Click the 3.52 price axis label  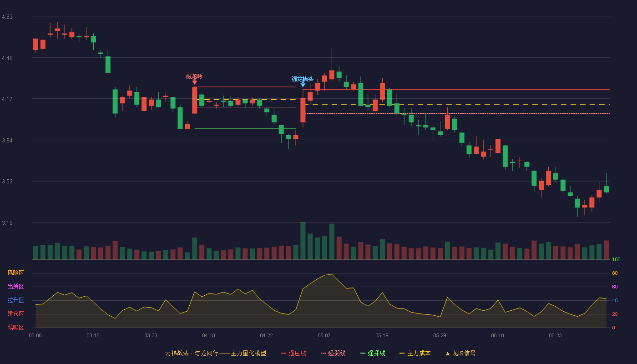point(7,182)
